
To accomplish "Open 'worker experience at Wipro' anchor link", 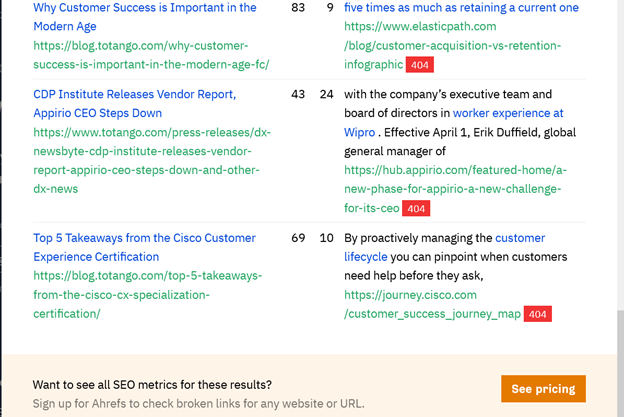I will pos(508,114).
